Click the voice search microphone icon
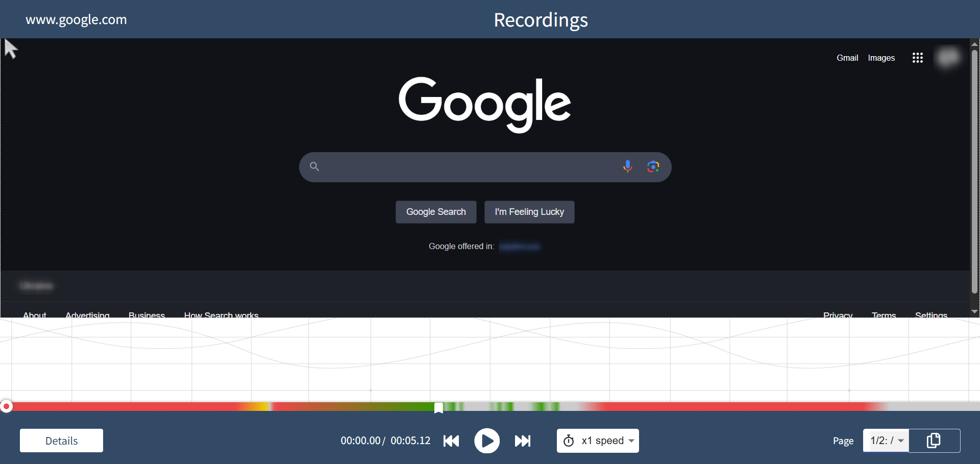This screenshot has width=980, height=464. [x=628, y=166]
